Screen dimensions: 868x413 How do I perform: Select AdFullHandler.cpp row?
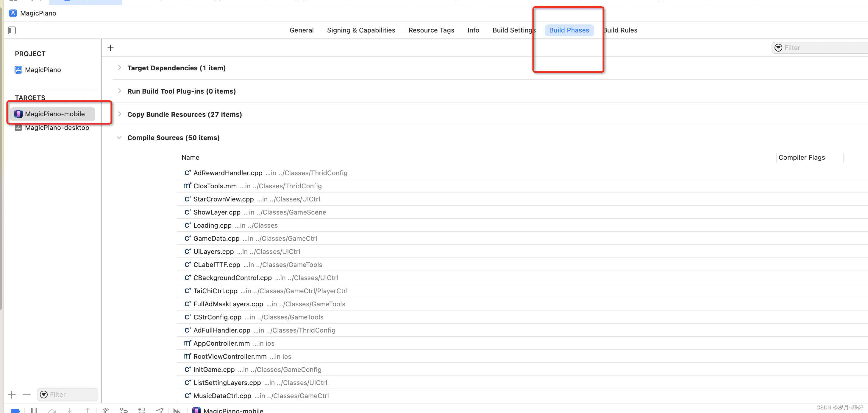[522, 330]
